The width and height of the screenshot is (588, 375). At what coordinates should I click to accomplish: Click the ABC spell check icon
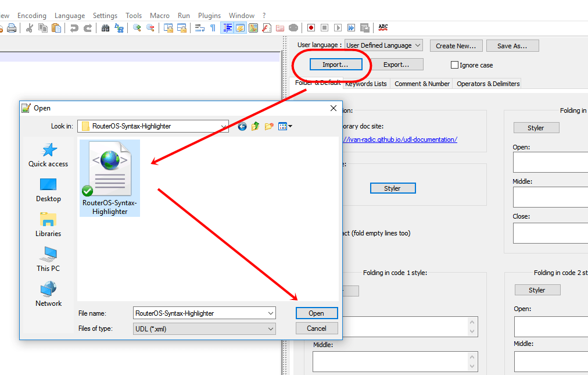click(383, 28)
